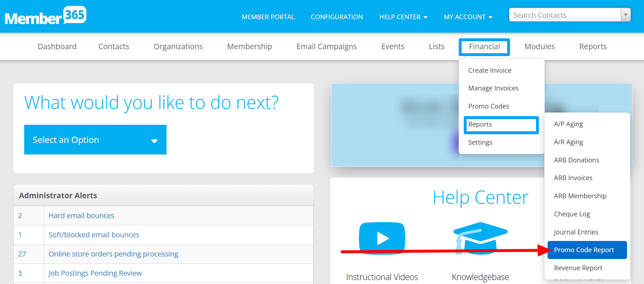
Task: Click the Member Portal link
Action: click(268, 17)
